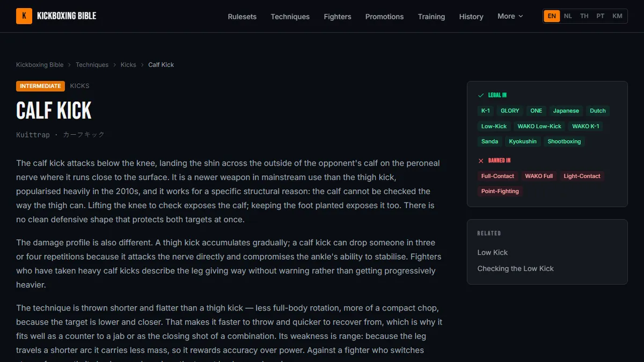Choose the KM language option
Viewport: 644px width, 362px height.
click(x=618, y=16)
